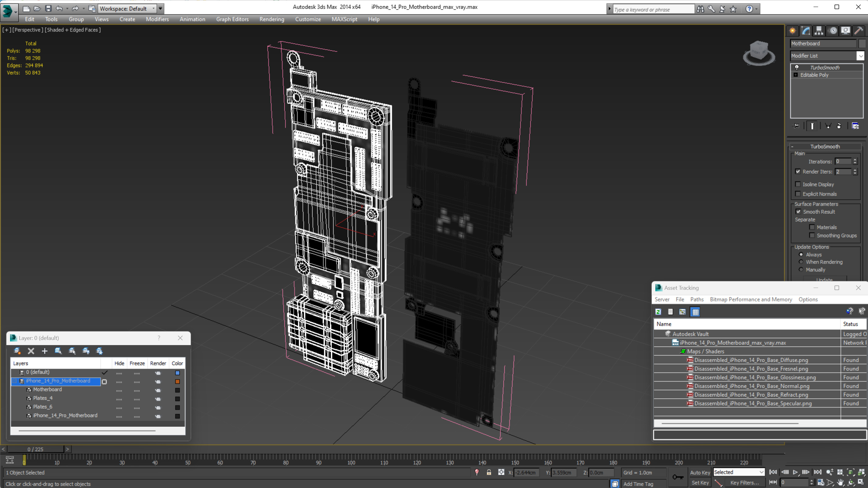Image resolution: width=868 pixels, height=488 pixels.
Task: Click the orange iPhone_14_Pro_Motherboard layer color
Action: (178, 382)
